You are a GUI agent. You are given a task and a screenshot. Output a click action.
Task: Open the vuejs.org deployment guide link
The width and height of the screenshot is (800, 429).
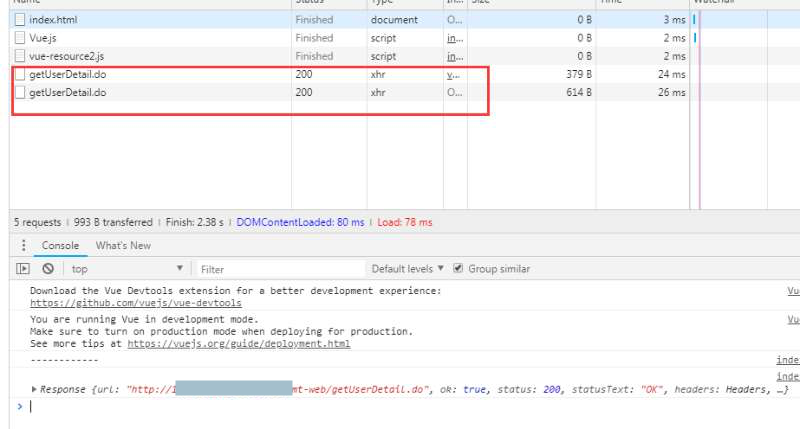click(239, 343)
